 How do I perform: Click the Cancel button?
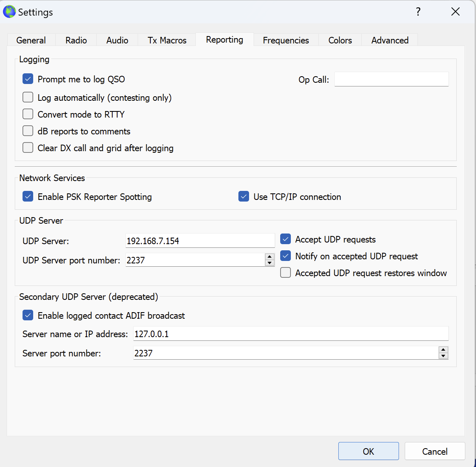(x=435, y=451)
